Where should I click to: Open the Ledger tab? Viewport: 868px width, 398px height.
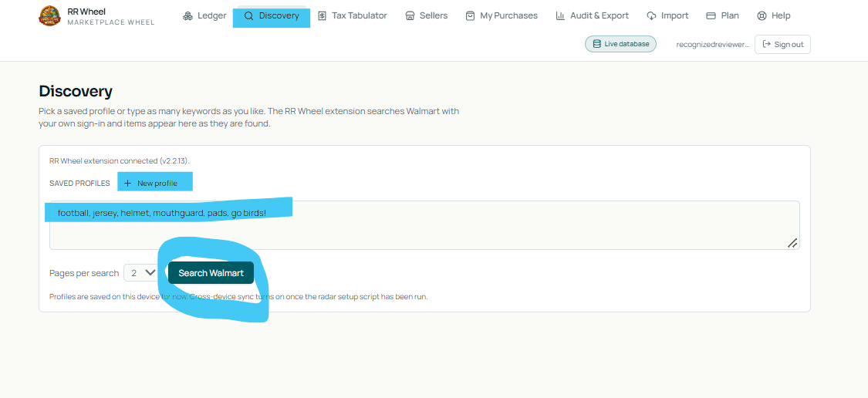tap(204, 15)
